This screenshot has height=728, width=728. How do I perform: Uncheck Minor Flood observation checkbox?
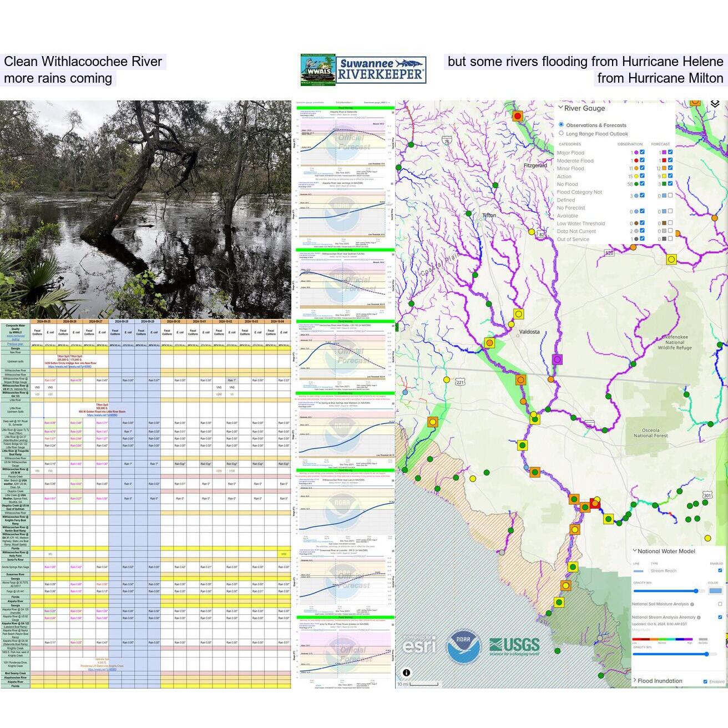tap(642, 168)
